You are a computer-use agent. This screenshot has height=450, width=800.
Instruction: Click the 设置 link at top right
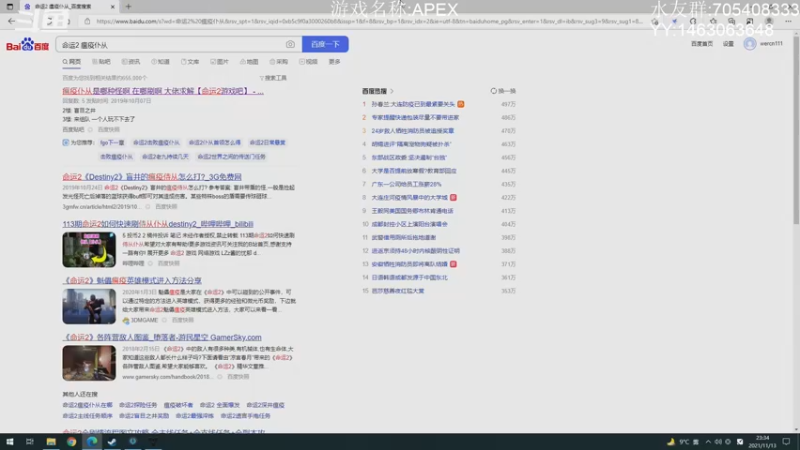(x=728, y=44)
